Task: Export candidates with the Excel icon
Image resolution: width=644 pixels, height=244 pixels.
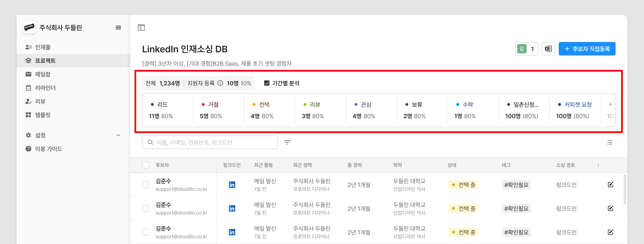Action: coord(548,49)
